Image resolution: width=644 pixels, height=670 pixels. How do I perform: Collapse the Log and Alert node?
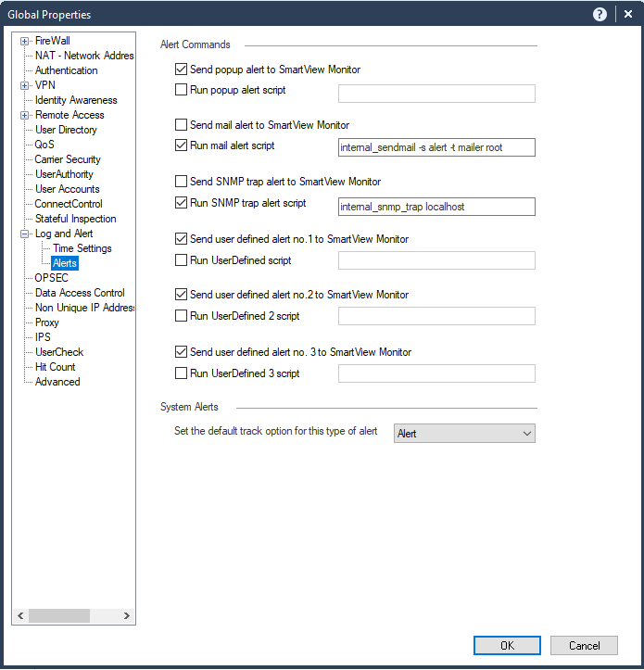tap(24, 234)
